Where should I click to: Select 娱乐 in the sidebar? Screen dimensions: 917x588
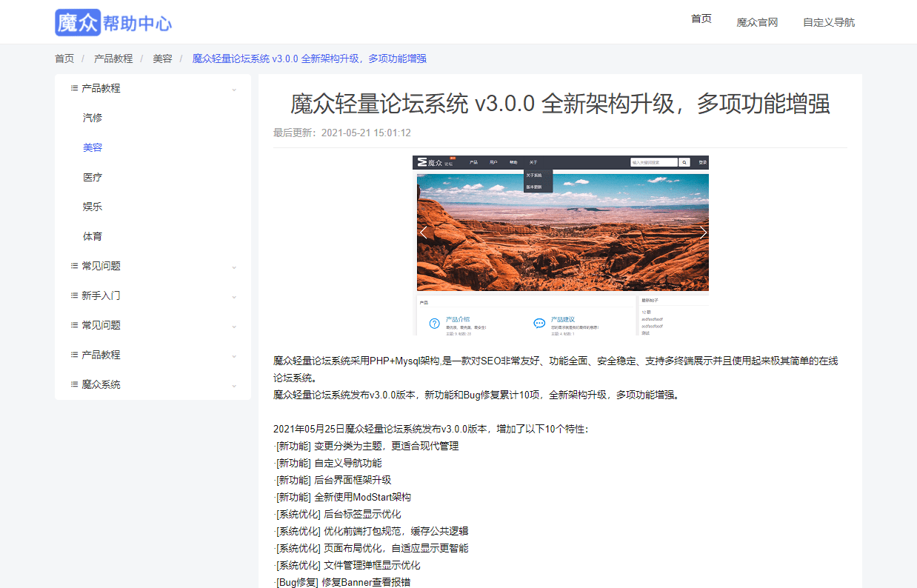93,207
